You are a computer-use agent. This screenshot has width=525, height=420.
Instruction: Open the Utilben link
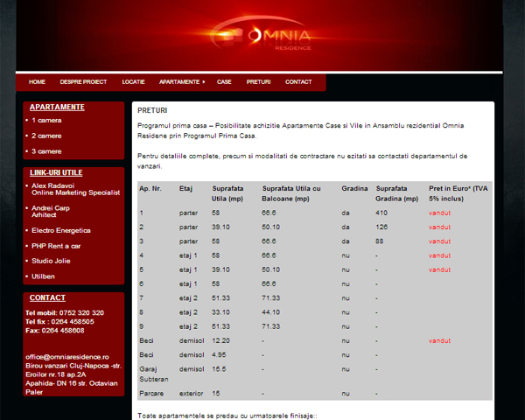pyautogui.click(x=44, y=276)
